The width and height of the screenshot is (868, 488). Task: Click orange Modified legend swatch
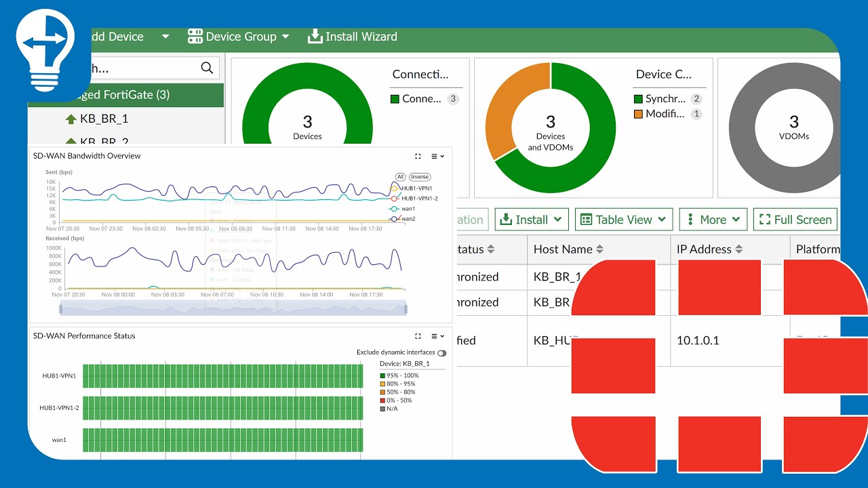tap(638, 114)
